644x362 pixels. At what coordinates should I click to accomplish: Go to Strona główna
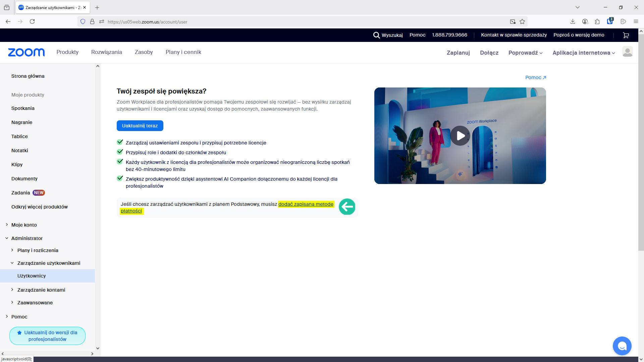point(28,76)
